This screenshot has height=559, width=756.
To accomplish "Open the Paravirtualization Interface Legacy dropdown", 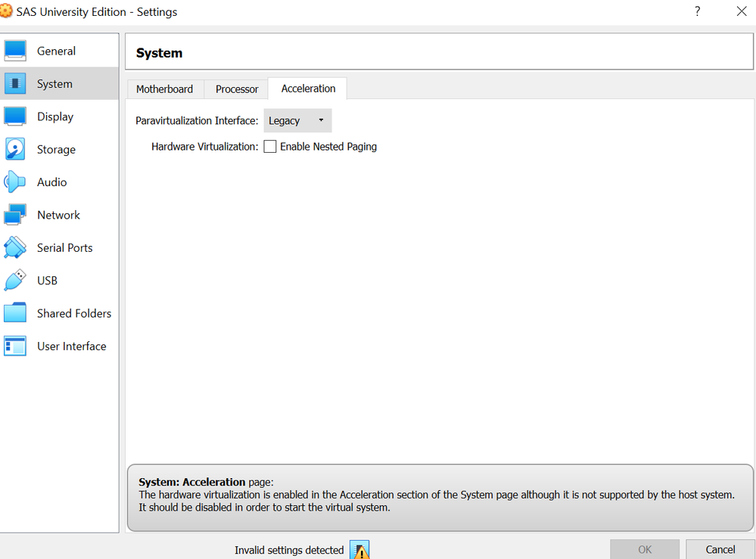I will (x=297, y=120).
